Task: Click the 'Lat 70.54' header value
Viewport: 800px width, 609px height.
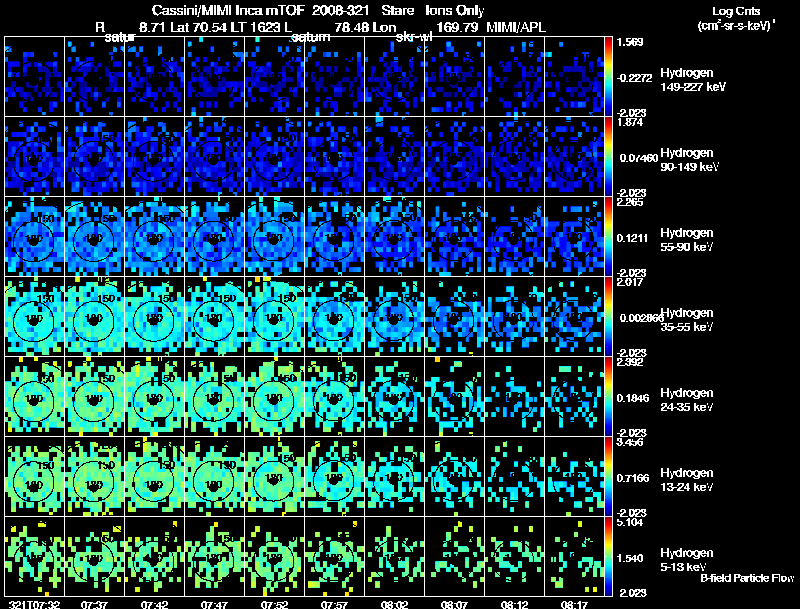Action: (x=199, y=27)
